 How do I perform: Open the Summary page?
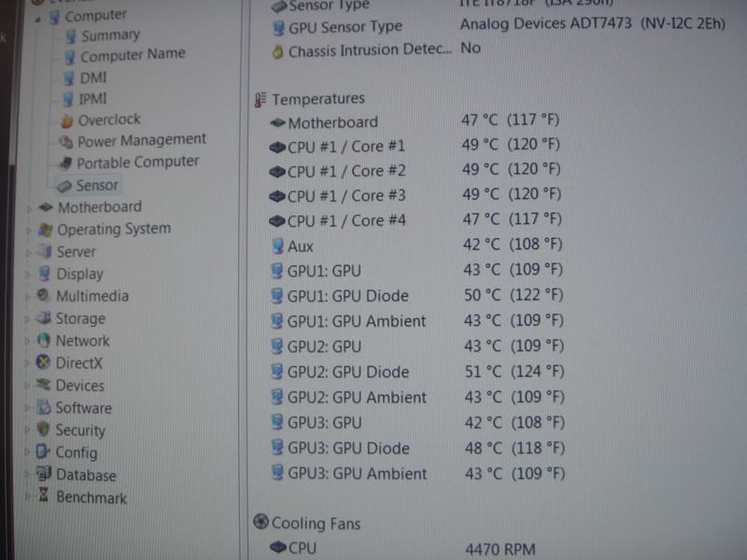point(110,35)
